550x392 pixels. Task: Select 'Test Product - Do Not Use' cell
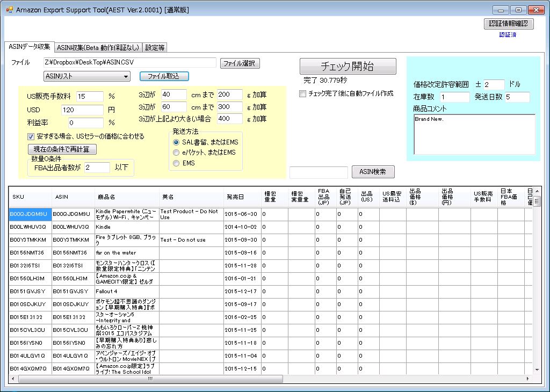click(191, 214)
